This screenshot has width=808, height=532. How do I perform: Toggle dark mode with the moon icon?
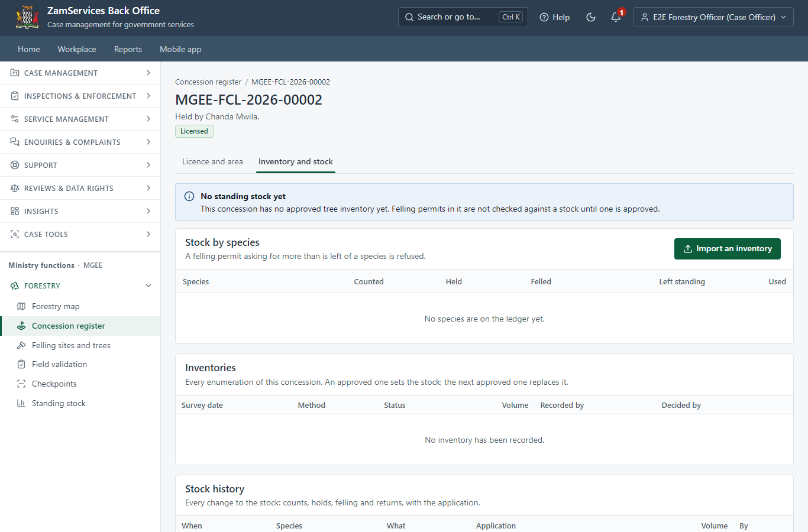tap(590, 17)
